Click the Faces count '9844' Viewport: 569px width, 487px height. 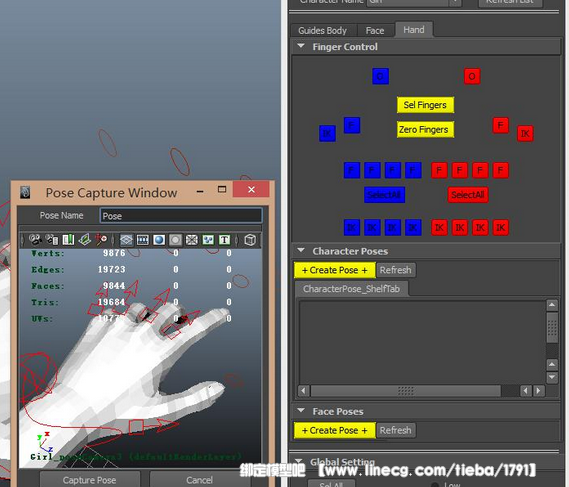coord(114,286)
